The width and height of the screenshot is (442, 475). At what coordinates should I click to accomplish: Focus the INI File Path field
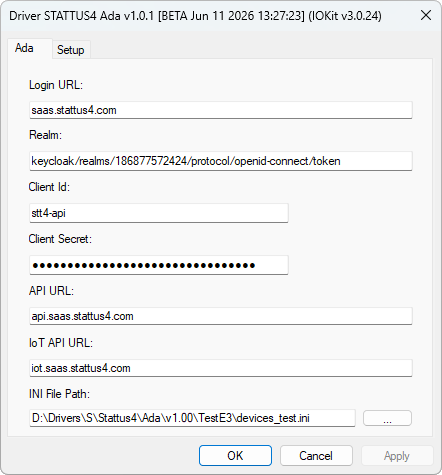tap(192, 418)
